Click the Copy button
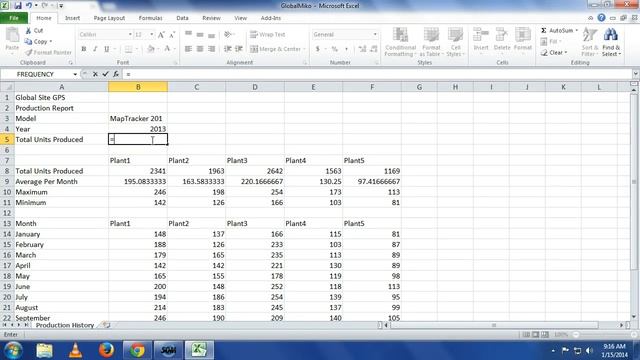The height and width of the screenshot is (360, 640). [x=36, y=42]
